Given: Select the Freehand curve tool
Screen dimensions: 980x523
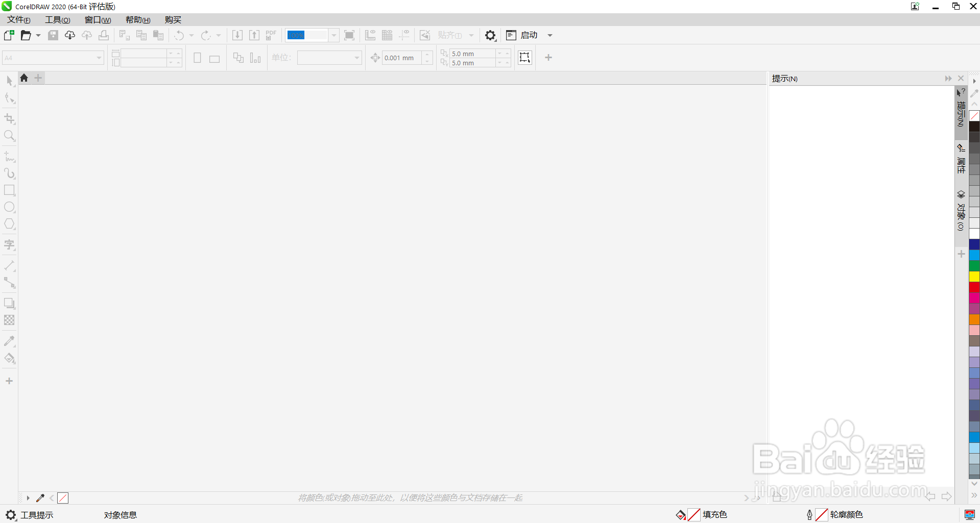Looking at the screenshot, I should pos(9,157).
